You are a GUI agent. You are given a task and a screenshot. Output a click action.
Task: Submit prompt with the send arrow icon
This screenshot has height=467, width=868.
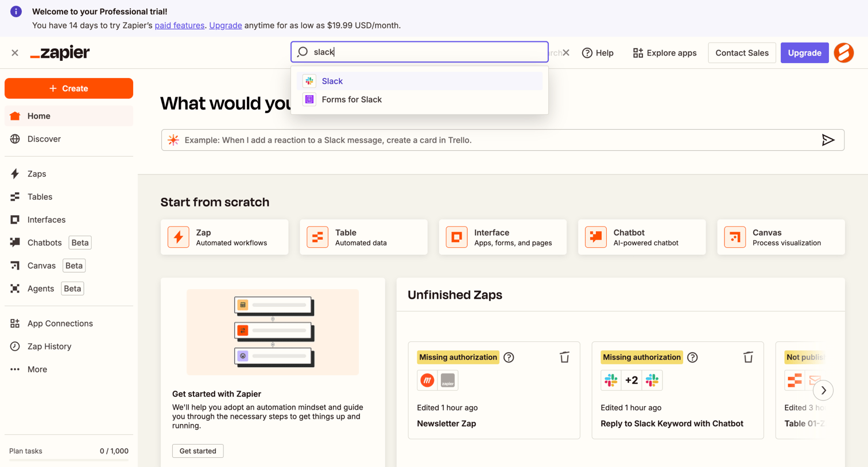[828, 140]
